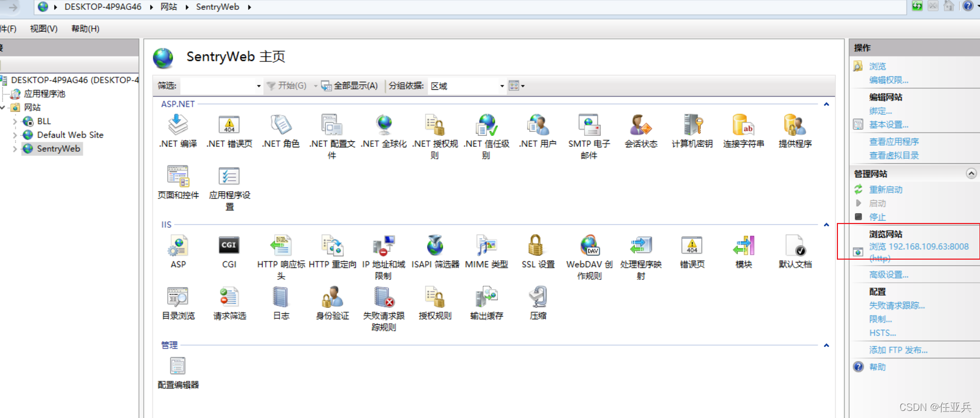Open the 失败请求跟踪规则 feature
This screenshot has height=418, width=980.
coord(384,308)
